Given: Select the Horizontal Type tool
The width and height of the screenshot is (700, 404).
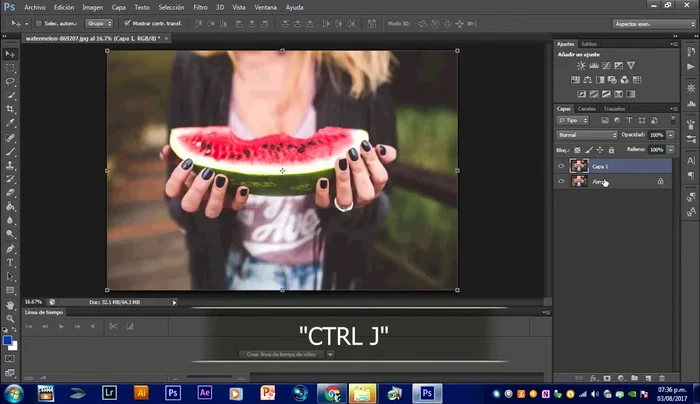Looking at the screenshot, I should tap(10, 262).
